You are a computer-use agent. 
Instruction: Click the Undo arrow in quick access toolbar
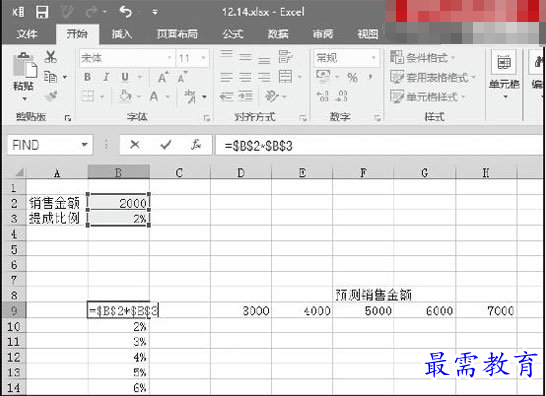tap(125, 12)
